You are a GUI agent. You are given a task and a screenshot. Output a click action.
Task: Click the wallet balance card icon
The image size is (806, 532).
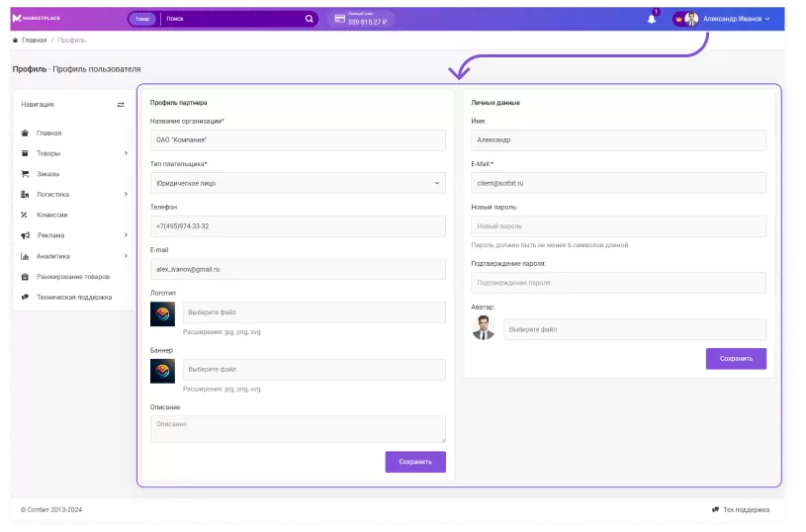339,19
